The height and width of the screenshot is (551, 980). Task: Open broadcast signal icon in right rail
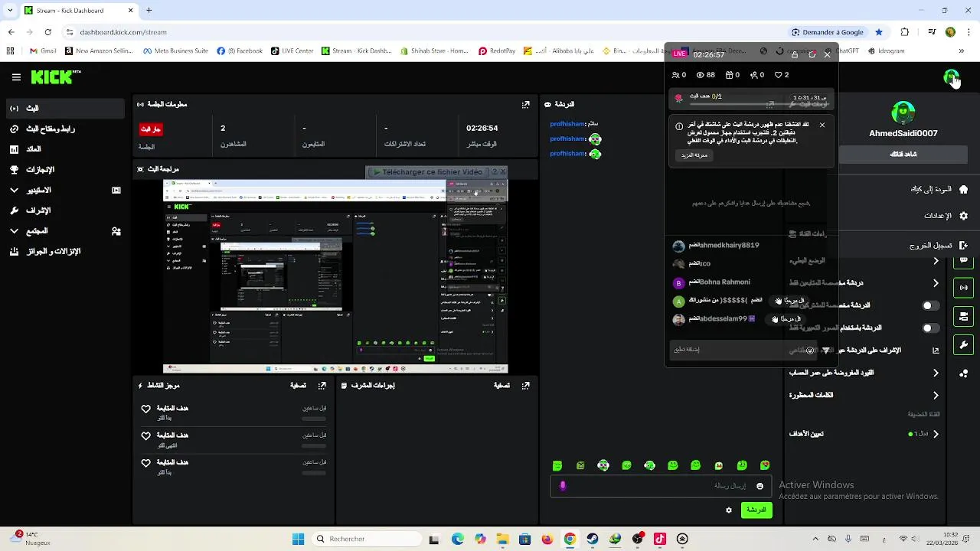(963, 288)
